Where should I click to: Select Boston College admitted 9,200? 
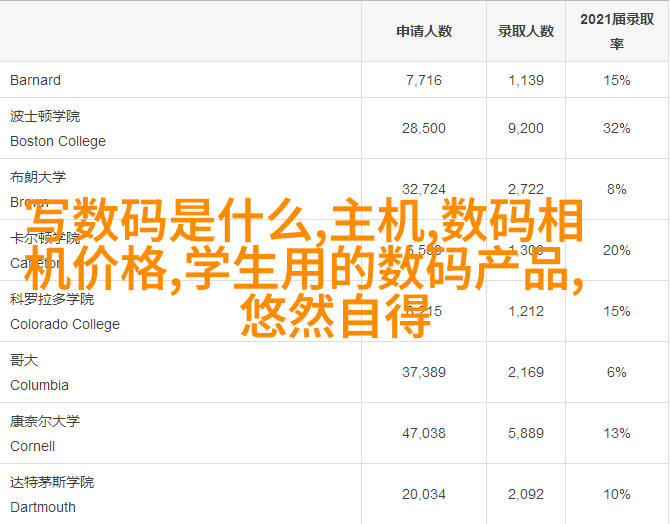pyautogui.click(x=526, y=128)
